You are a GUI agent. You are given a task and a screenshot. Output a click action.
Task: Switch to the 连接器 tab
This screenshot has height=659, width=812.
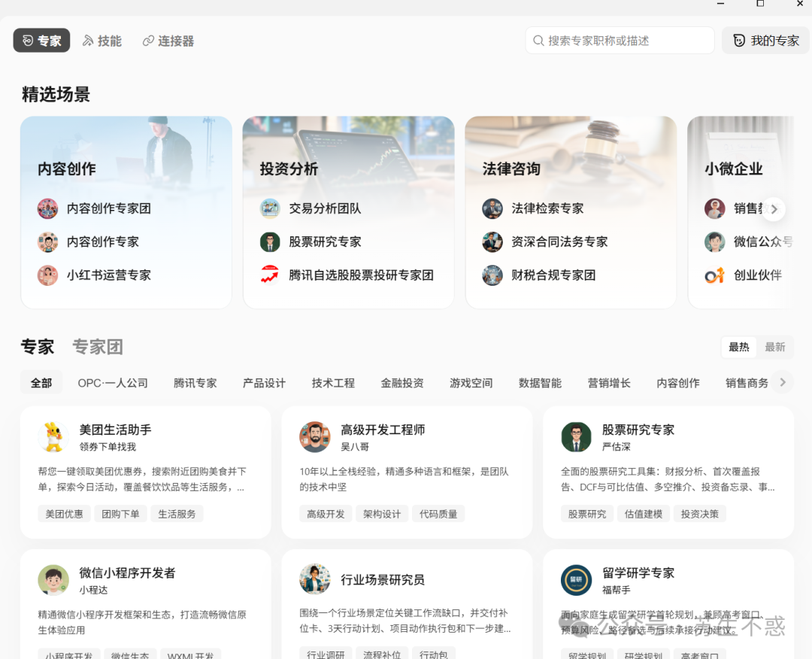(x=168, y=41)
